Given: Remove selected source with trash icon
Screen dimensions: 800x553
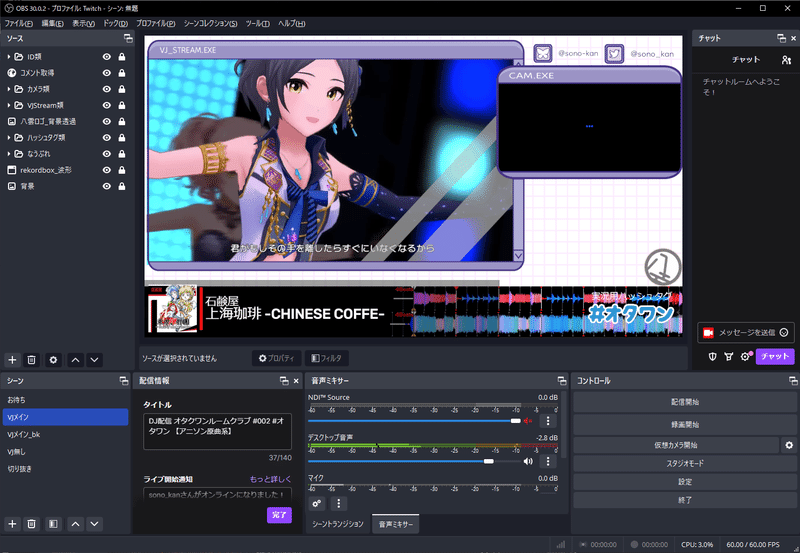Looking at the screenshot, I should pos(31,360).
